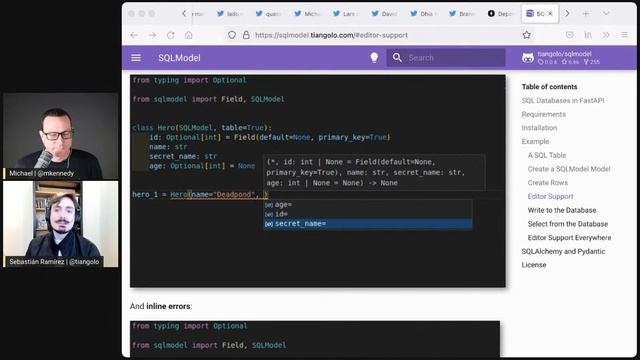Viewport: 640px width, 360px height.
Task: Switch to the Twitter tab labeled quas
Action: [x=268, y=13]
